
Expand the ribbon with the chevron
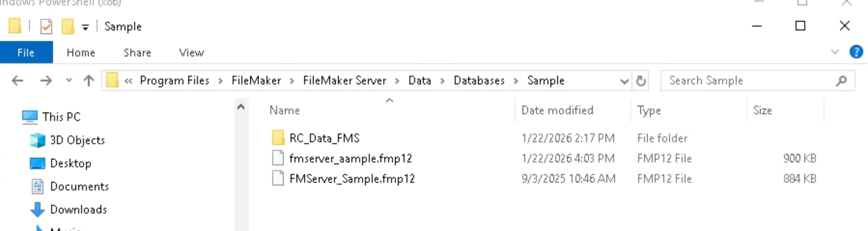(835, 52)
